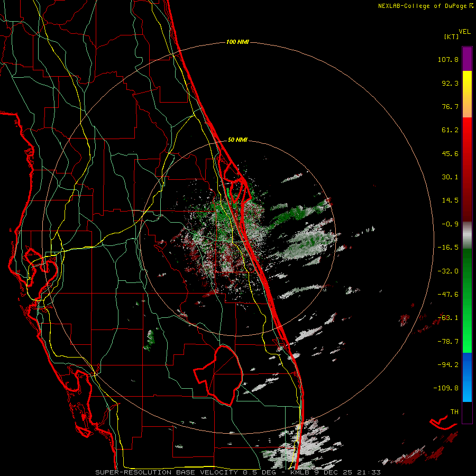Click the TH legend label
Screen dimensions: 476x476
[x=454, y=412]
